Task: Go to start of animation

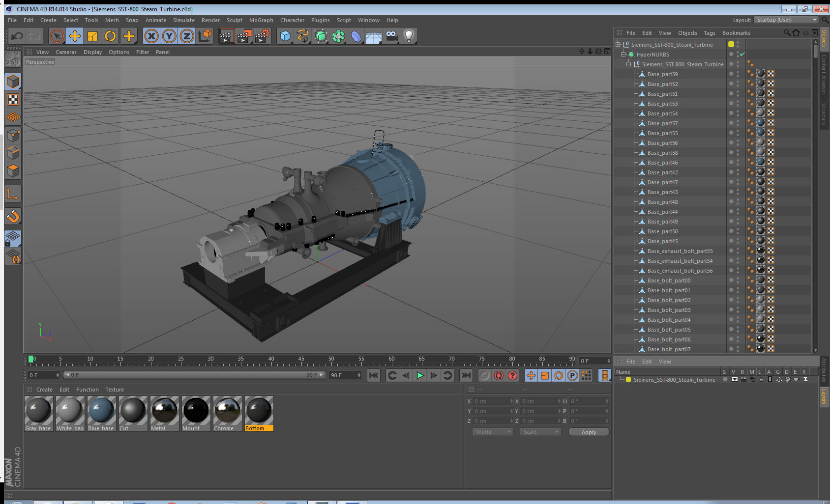Action: click(x=374, y=375)
